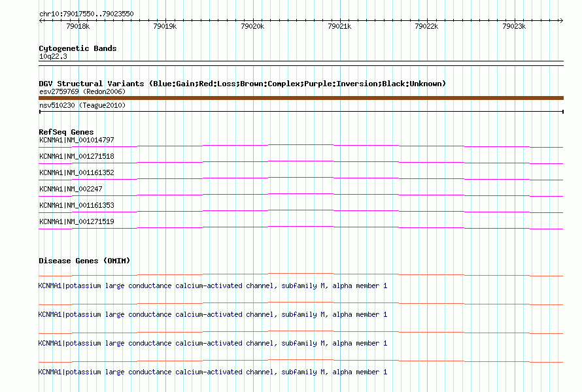Click the brown esv2759769 complex variant bar
The height and width of the screenshot is (392, 582).
301,98
